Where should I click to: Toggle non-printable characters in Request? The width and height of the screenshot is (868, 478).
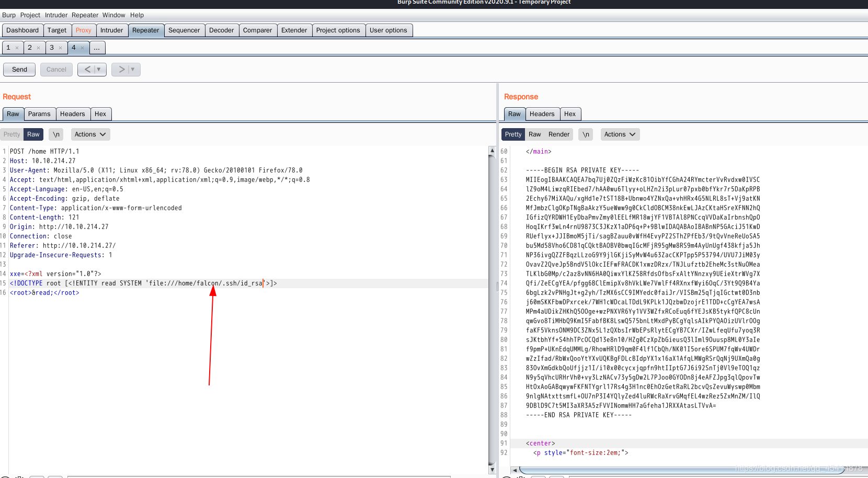point(56,134)
